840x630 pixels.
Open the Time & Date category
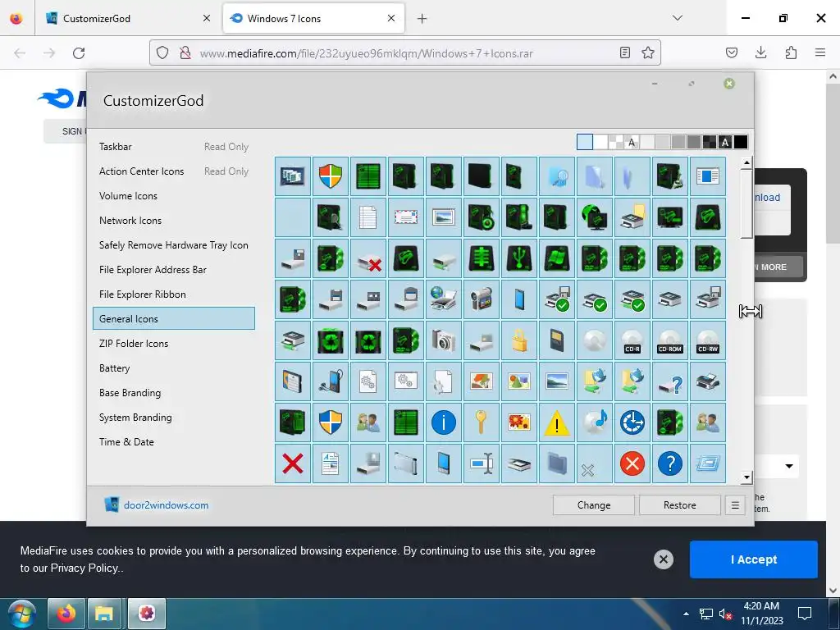coord(174,442)
